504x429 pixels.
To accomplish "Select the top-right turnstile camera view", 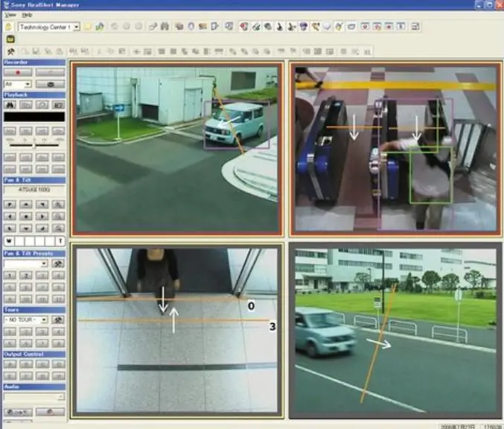I will (395, 149).
